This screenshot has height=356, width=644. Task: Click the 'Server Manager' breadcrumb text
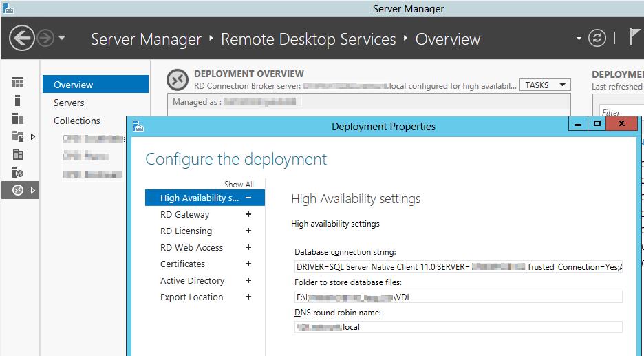point(146,39)
